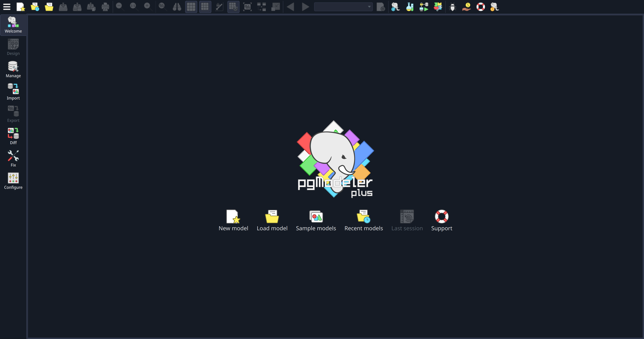Screen dimensions: 644x339
Task: Reset zoom with the 1:1 icon
Action: point(133,7)
